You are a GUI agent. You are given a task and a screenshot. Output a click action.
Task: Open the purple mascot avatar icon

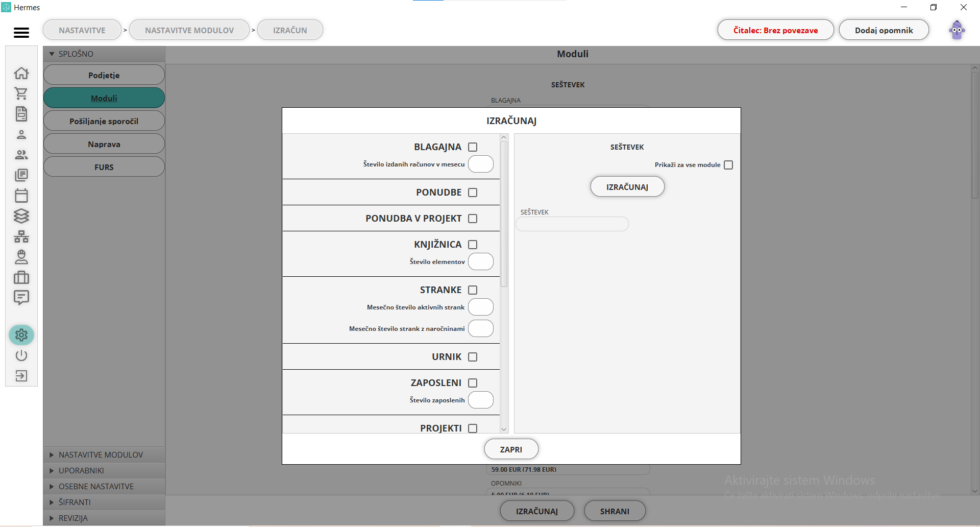tap(957, 30)
